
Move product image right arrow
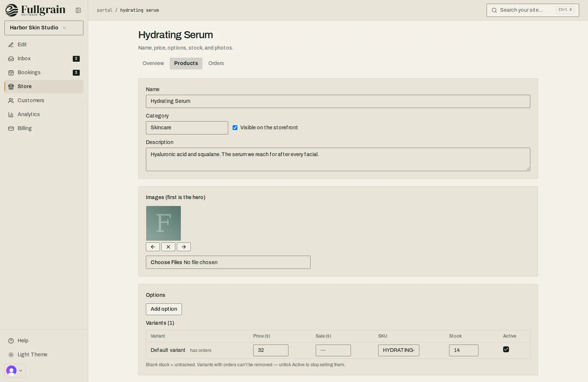(x=184, y=247)
